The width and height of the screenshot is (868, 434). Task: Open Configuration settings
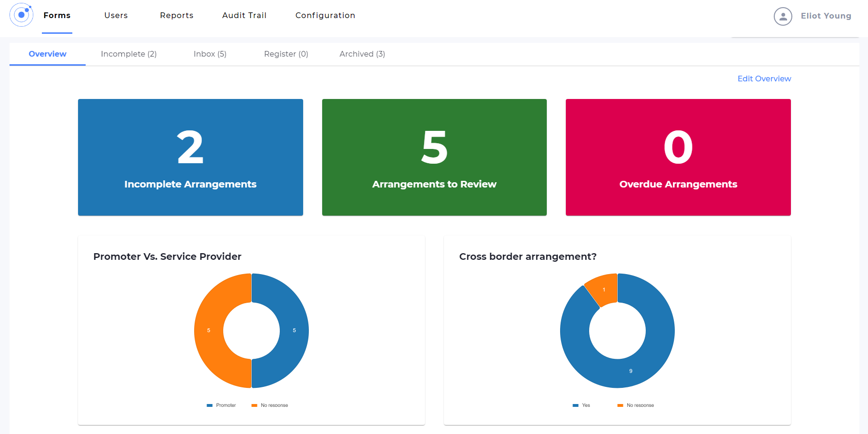coord(325,15)
